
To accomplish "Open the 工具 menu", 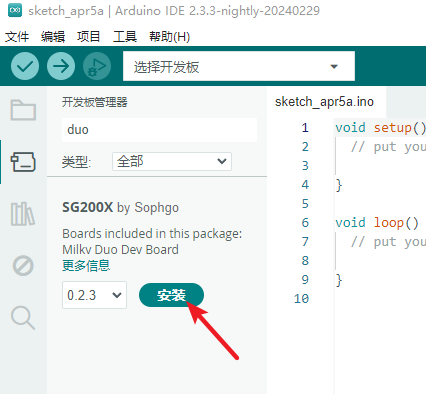I will click(x=125, y=36).
